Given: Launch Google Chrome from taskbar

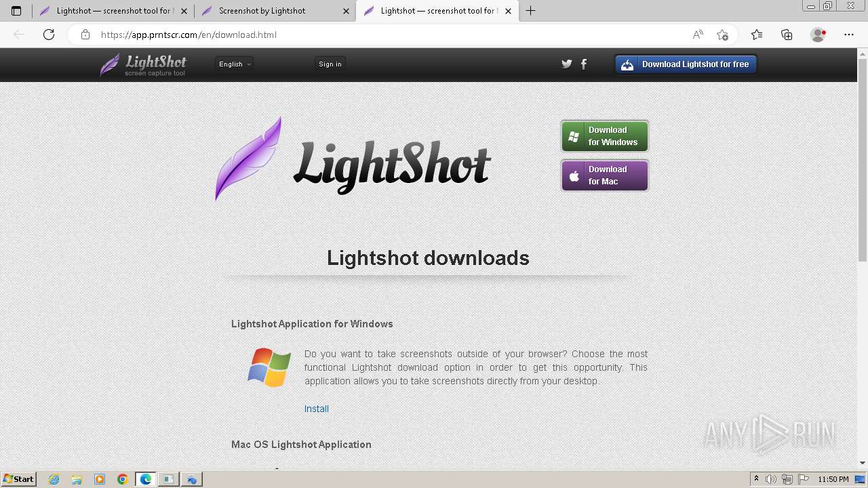Looking at the screenshot, I should pyautogui.click(x=123, y=479).
